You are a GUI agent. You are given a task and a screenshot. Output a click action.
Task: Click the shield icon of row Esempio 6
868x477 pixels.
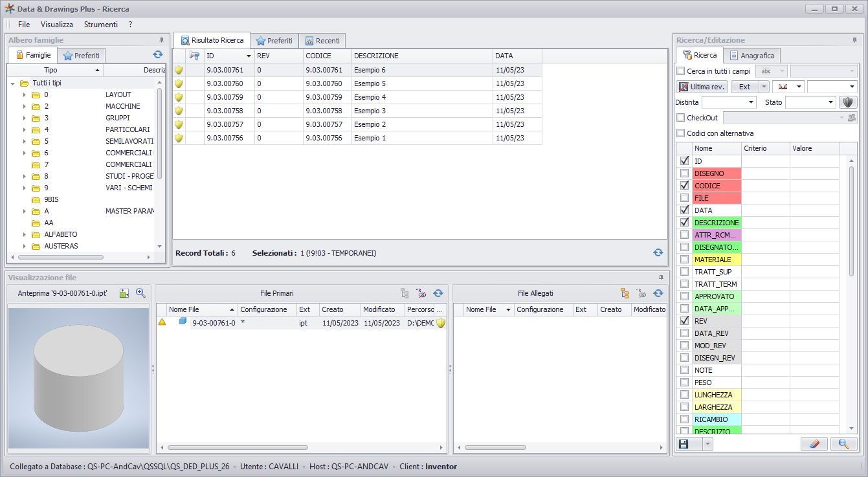click(179, 70)
